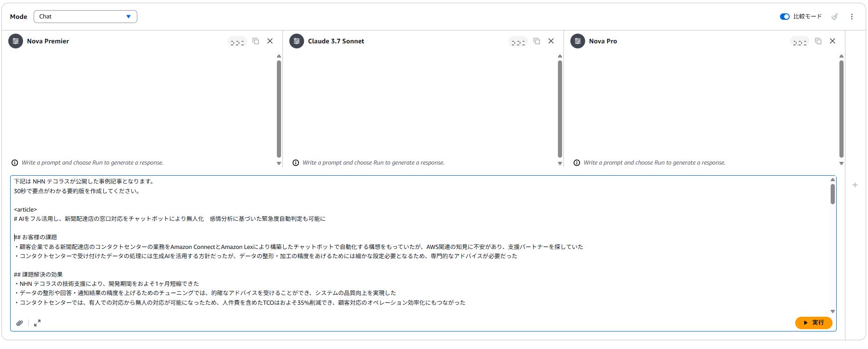Click the bullet mentioning Amazon Connect と Amazon Lex
Screen dimensions: 868x349
coord(299,247)
